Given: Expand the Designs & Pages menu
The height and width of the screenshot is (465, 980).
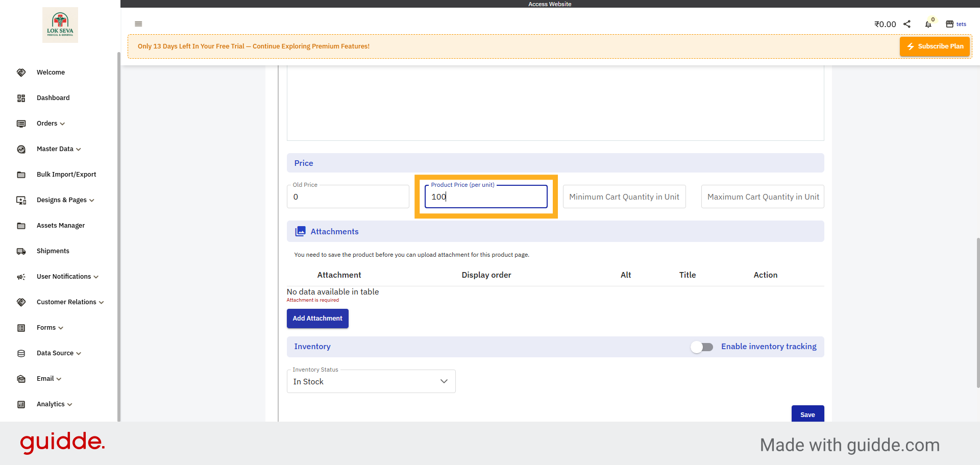Looking at the screenshot, I should click(x=65, y=200).
